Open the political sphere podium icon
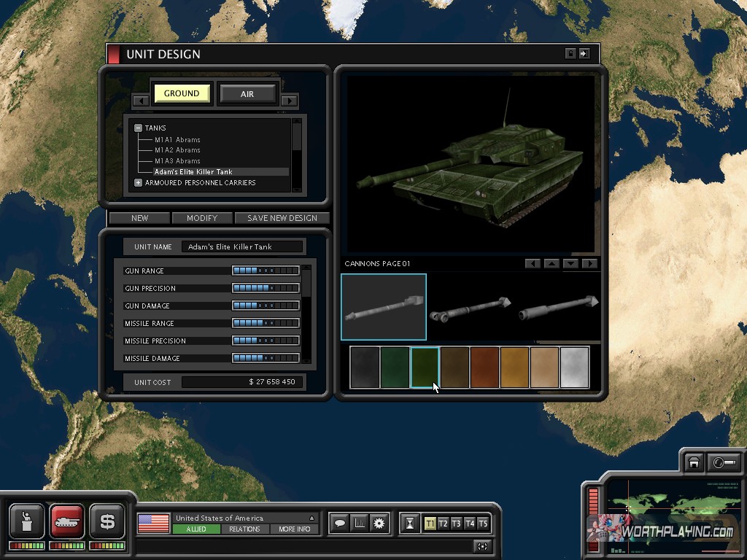Viewport: 747px width, 560px height. [x=27, y=521]
